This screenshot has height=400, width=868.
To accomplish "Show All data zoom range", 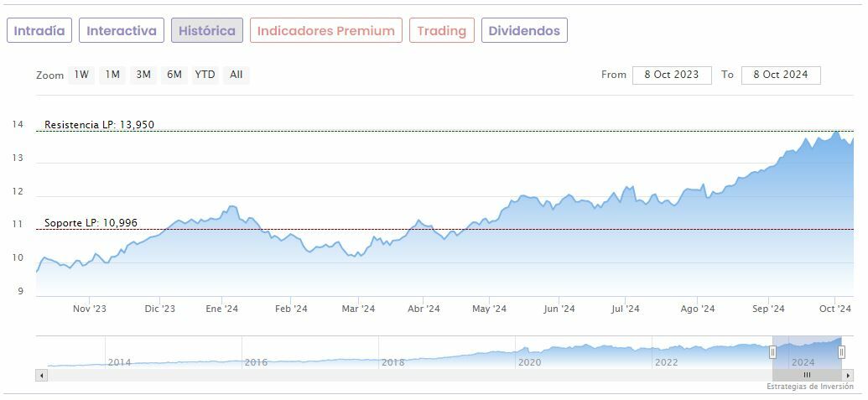I will point(236,75).
